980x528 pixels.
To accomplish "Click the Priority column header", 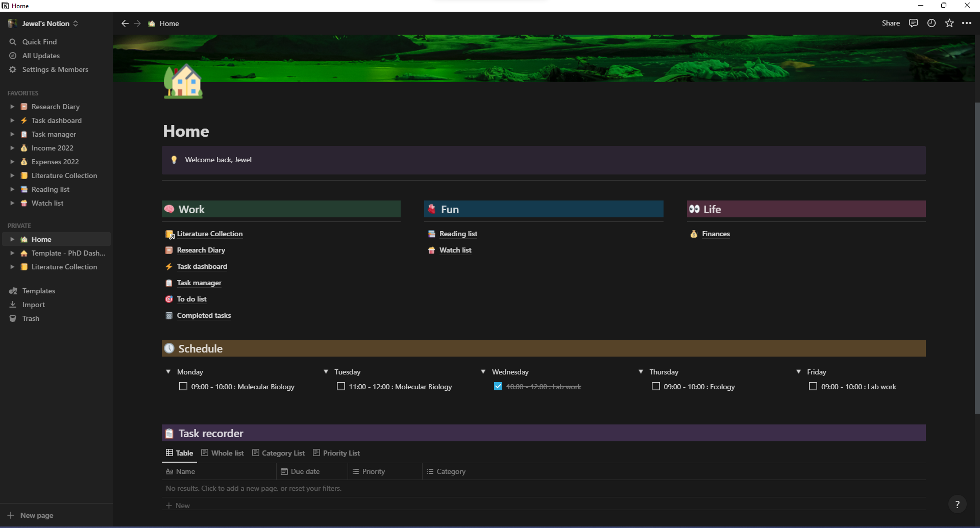I will 385,471.
